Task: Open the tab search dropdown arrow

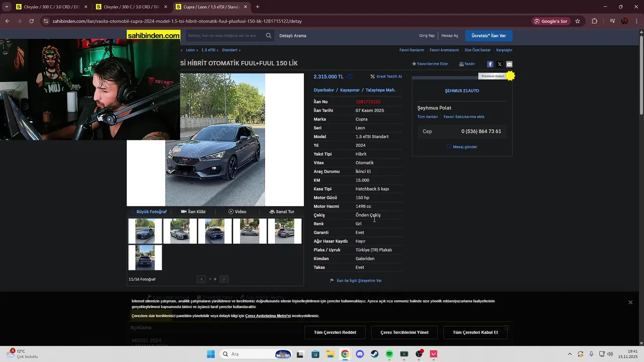Action: 7,7
